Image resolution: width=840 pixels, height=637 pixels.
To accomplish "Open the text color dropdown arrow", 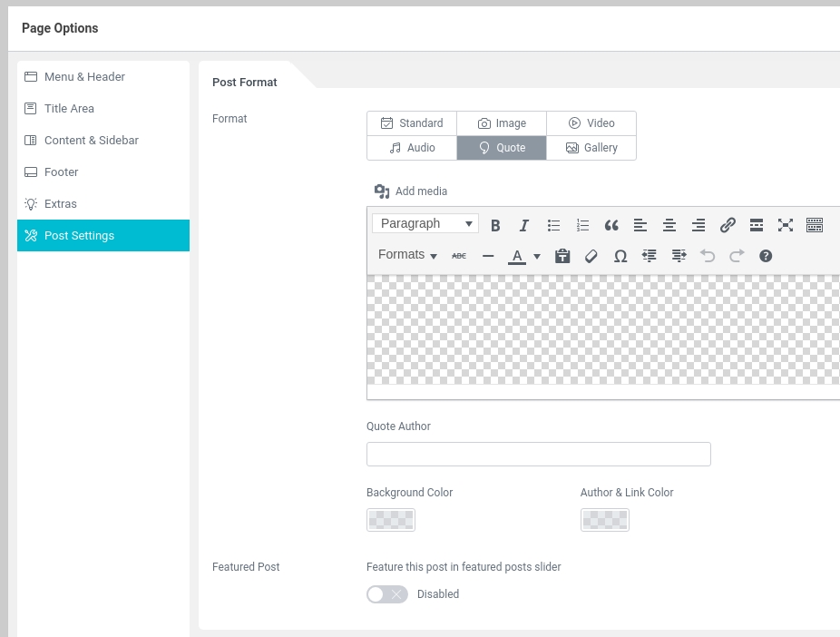I will point(537,256).
